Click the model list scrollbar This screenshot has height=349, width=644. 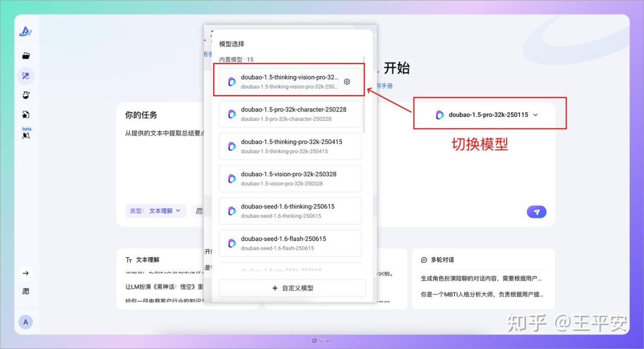pyautogui.click(x=364, y=96)
